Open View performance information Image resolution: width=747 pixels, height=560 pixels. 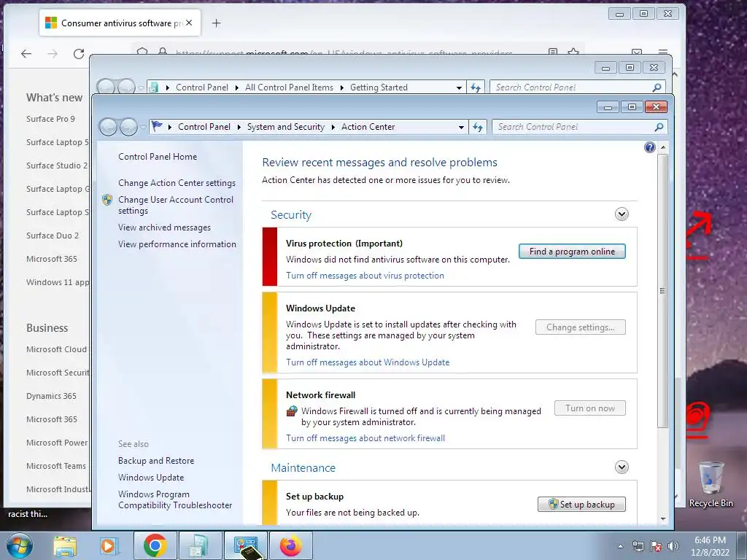tap(177, 244)
